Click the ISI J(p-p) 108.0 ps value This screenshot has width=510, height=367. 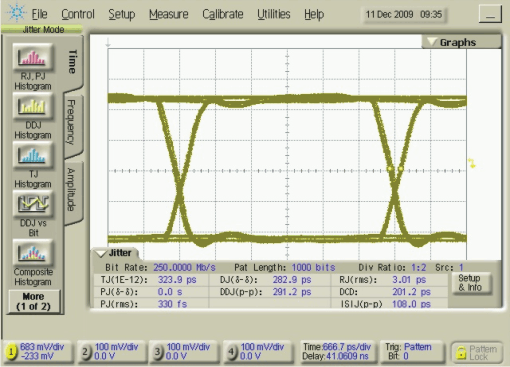pyautogui.click(x=411, y=304)
